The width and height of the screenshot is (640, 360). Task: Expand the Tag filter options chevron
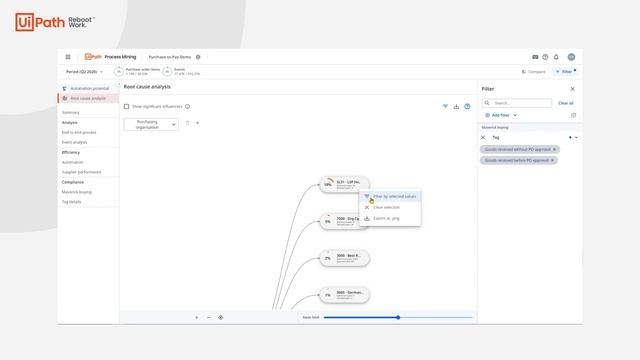tap(576, 138)
